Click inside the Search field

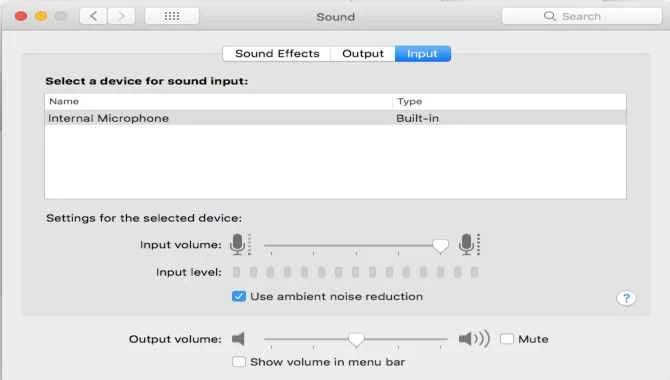pos(582,16)
